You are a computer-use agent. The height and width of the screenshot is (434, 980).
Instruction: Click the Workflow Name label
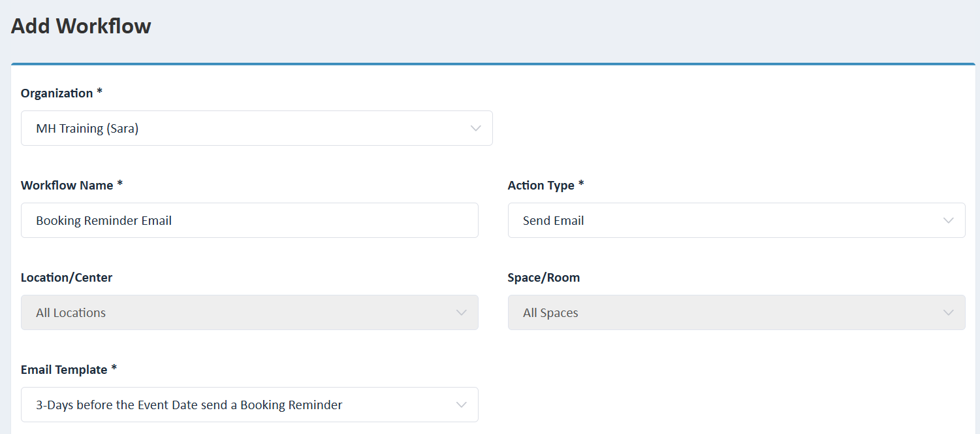point(72,185)
